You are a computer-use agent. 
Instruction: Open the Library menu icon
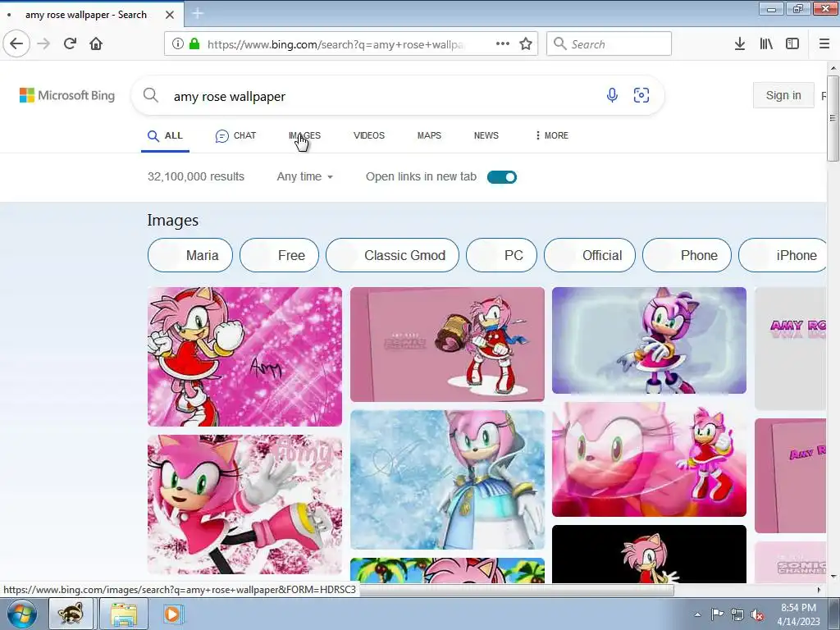coord(766,43)
